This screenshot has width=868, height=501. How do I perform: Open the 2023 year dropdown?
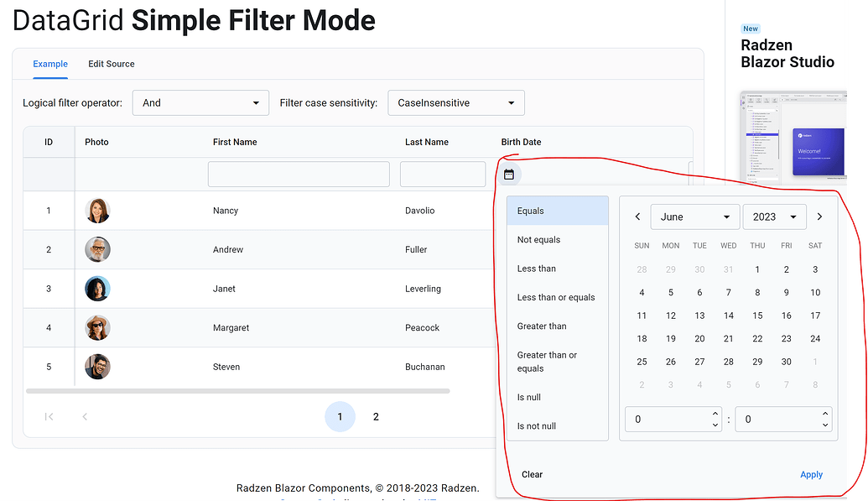774,217
